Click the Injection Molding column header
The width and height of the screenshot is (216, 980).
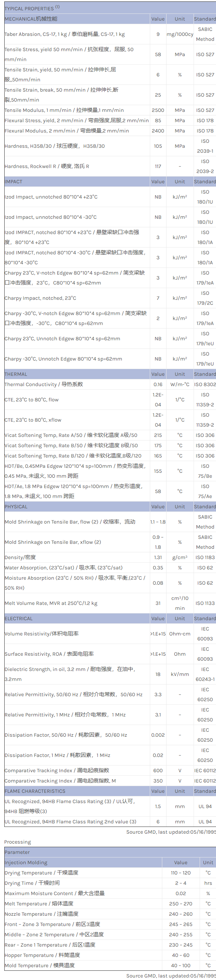(26, 862)
